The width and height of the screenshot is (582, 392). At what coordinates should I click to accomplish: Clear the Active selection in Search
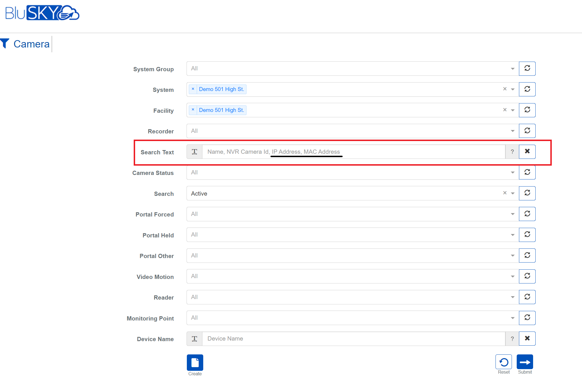tap(505, 193)
